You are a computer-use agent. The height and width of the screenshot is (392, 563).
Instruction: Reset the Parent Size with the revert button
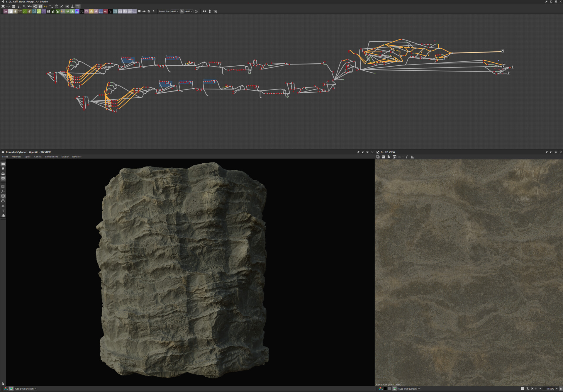[196, 11]
